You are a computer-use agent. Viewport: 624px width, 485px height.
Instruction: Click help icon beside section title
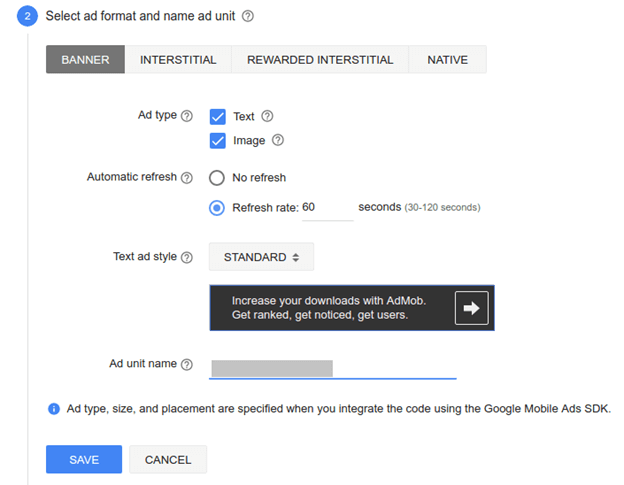pyautogui.click(x=248, y=16)
